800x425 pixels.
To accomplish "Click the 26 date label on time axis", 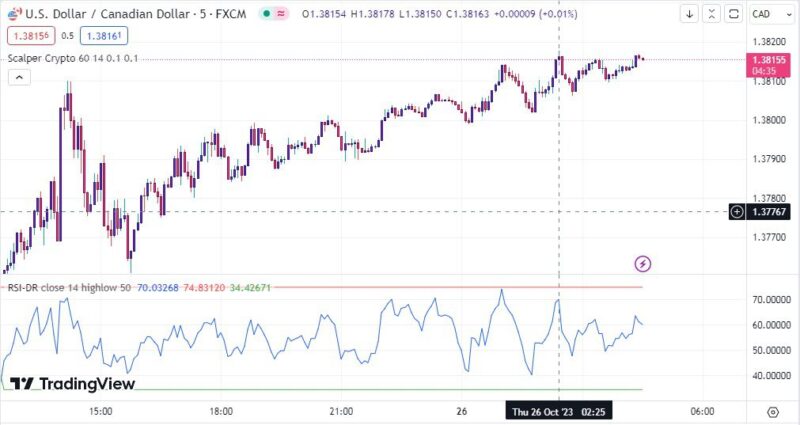I will tap(462, 411).
